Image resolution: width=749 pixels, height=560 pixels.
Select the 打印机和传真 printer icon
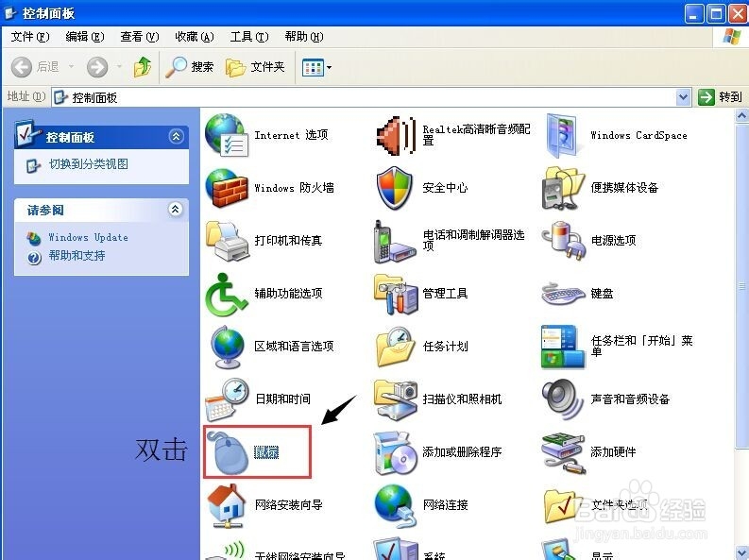coord(228,241)
